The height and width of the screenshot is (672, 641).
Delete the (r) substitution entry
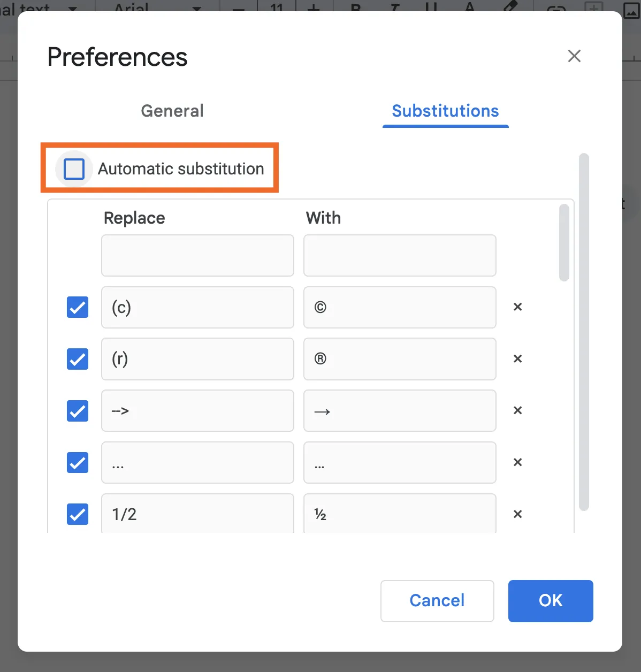tap(517, 359)
